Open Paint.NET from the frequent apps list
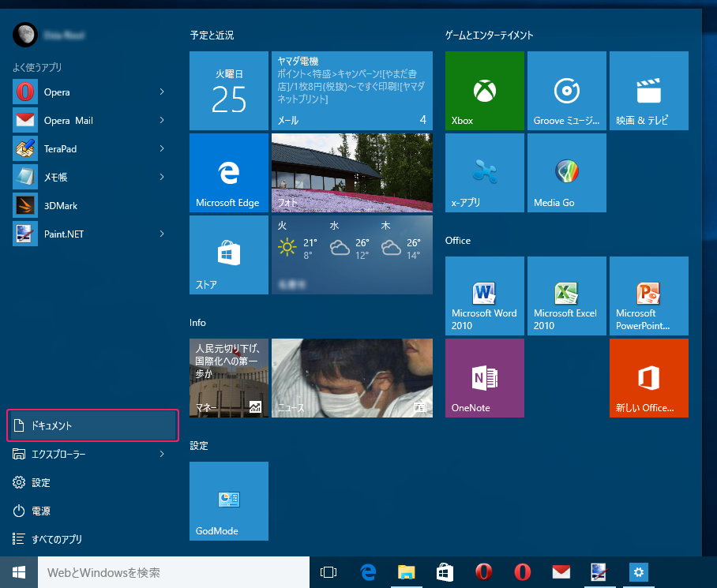 [88, 234]
